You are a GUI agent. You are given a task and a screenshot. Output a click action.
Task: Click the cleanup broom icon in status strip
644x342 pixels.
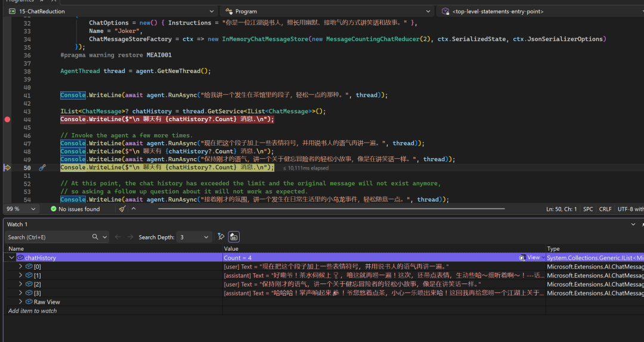122,209
